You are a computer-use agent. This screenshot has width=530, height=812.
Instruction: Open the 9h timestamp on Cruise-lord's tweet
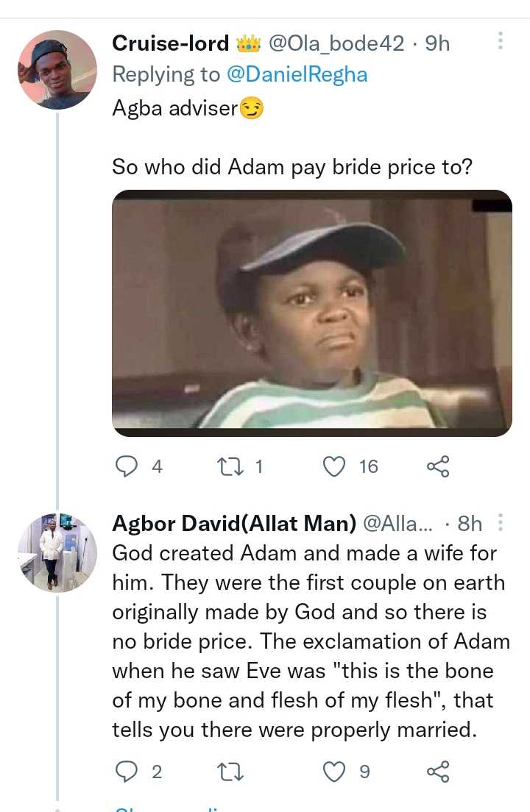coord(437,43)
